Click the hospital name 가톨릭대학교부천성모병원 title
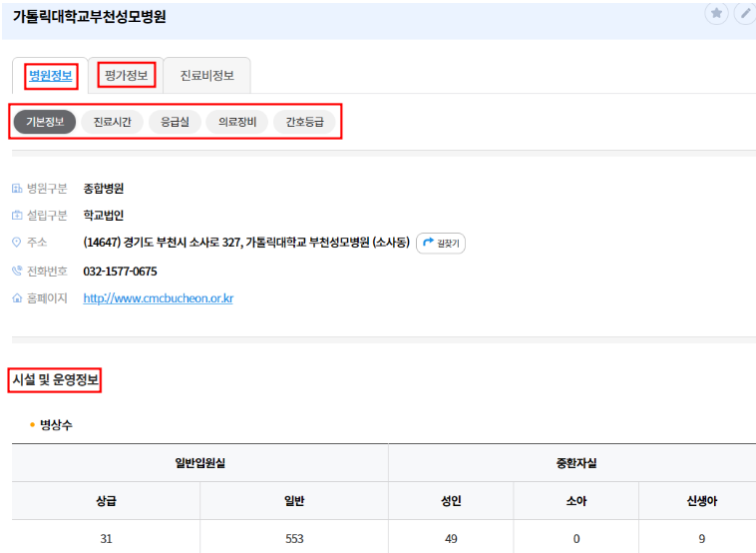Viewport: 756px width, 553px height. (x=89, y=16)
